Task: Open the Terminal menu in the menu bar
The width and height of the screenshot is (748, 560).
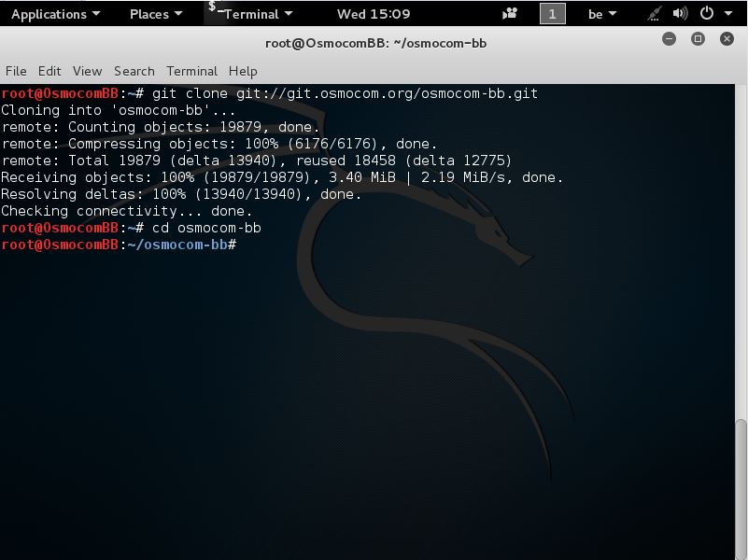Action: [191, 71]
